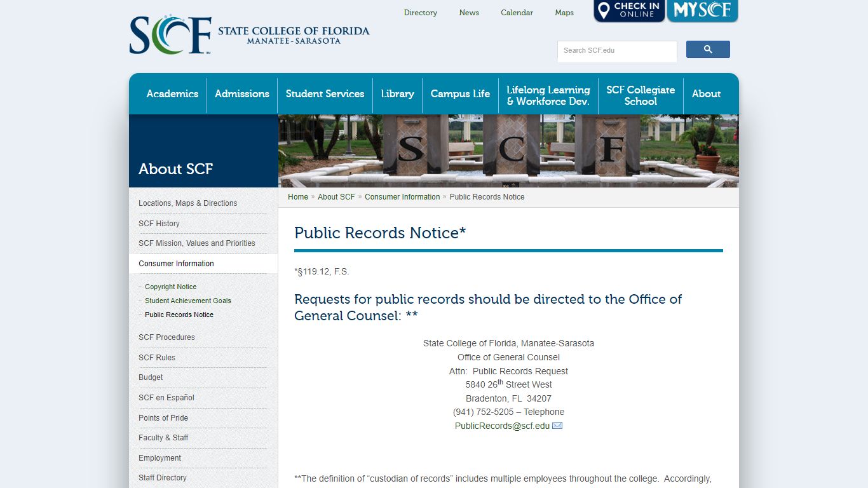Open Lifelong Learning & Workforce Dev. menu
The width and height of the screenshot is (868, 488).
(x=548, y=96)
